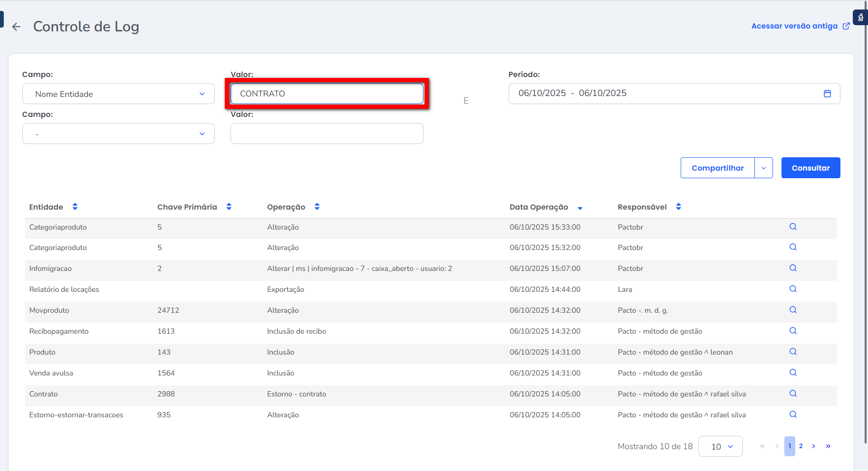Sort table by Entidade column

75,207
